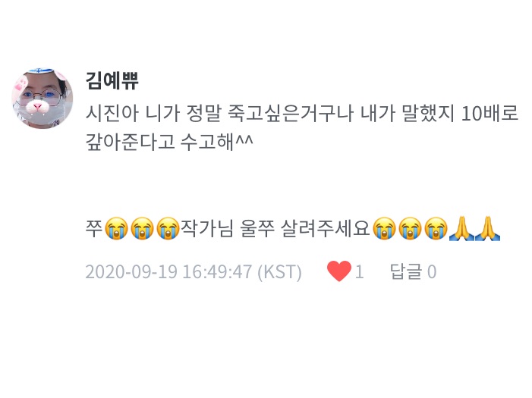The width and height of the screenshot is (532, 398).
Task: Open the cat-filter profile picture of 김예쁘
Action: coord(42,99)
